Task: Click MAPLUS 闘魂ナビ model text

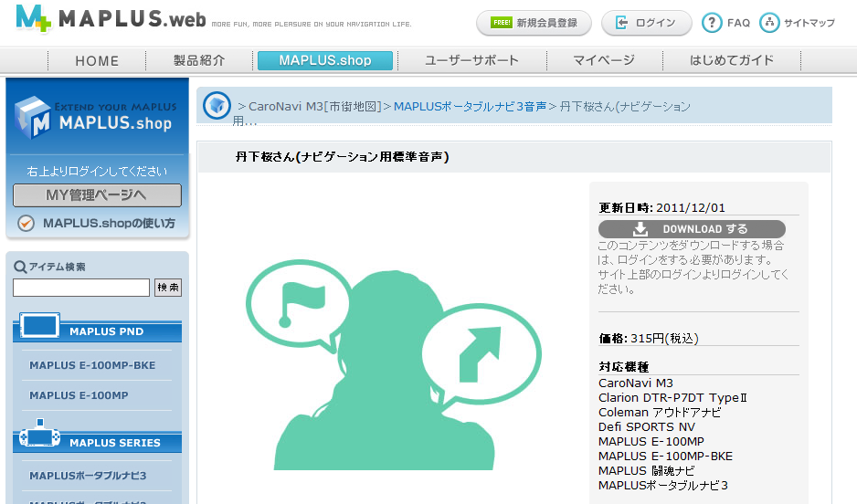Action: tap(647, 471)
